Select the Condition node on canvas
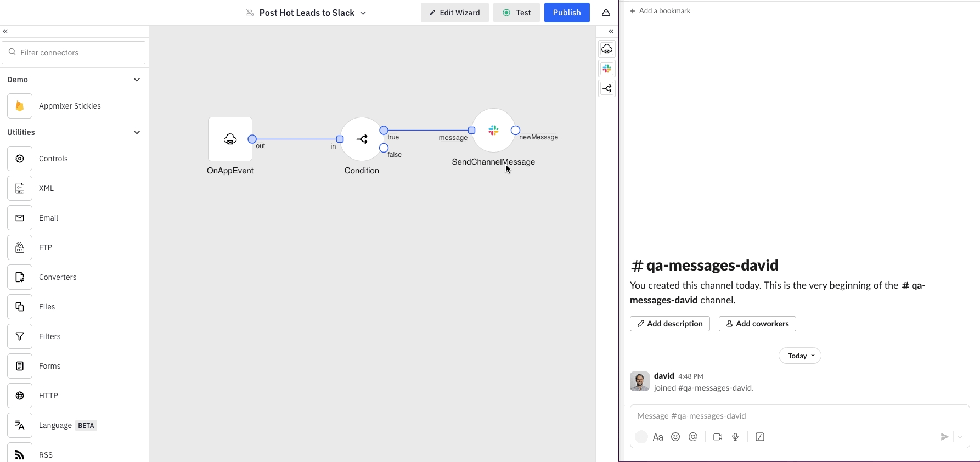Screen dimensions: 980x462 pyautogui.click(x=362, y=139)
